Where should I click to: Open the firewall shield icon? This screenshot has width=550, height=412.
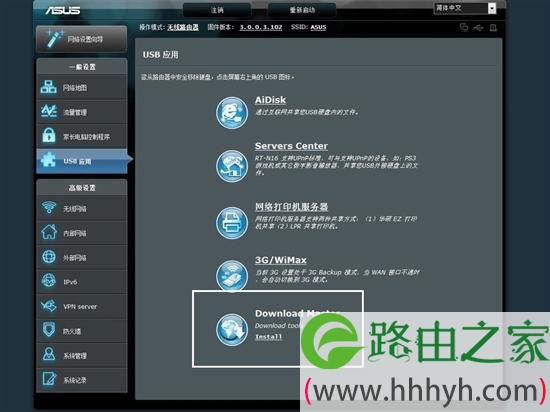point(48,330)
